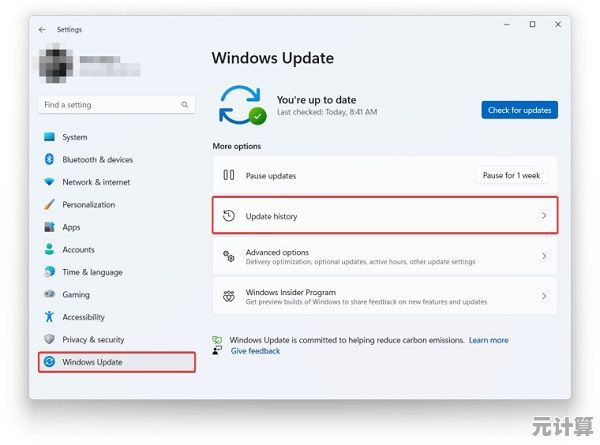600x445 pixels.
Task: Go to System settings category
Action: tap(74, 137)
